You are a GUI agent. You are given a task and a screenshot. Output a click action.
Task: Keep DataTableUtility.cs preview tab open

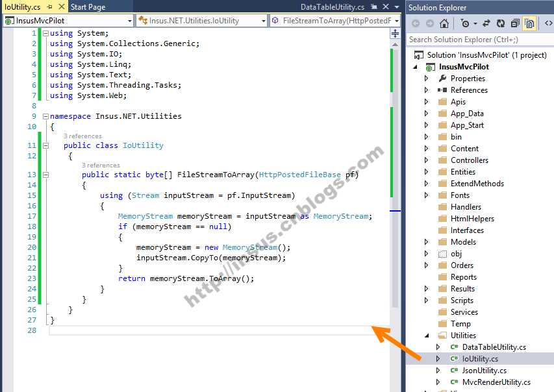pos(374,6)
